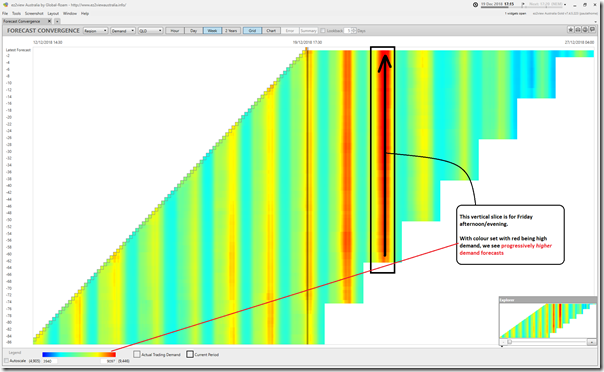Click the clock icon beside the date
The height and width of the screenshot is (372, 604).
coord(475,5)
